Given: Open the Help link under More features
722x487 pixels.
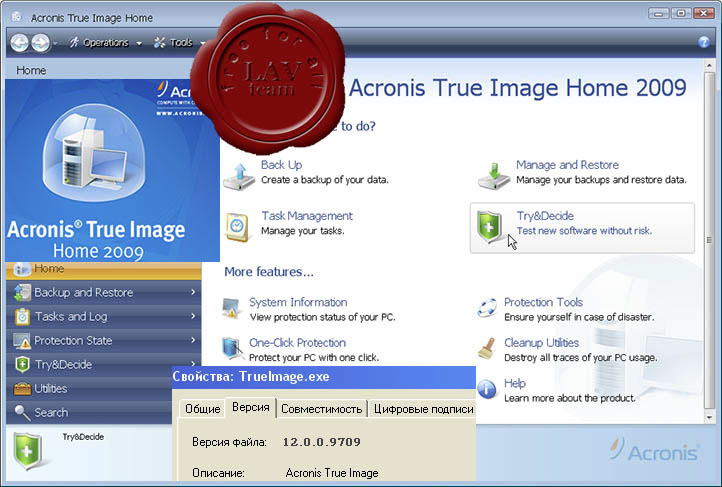Looking at the screenshot, I should point(515,383).
